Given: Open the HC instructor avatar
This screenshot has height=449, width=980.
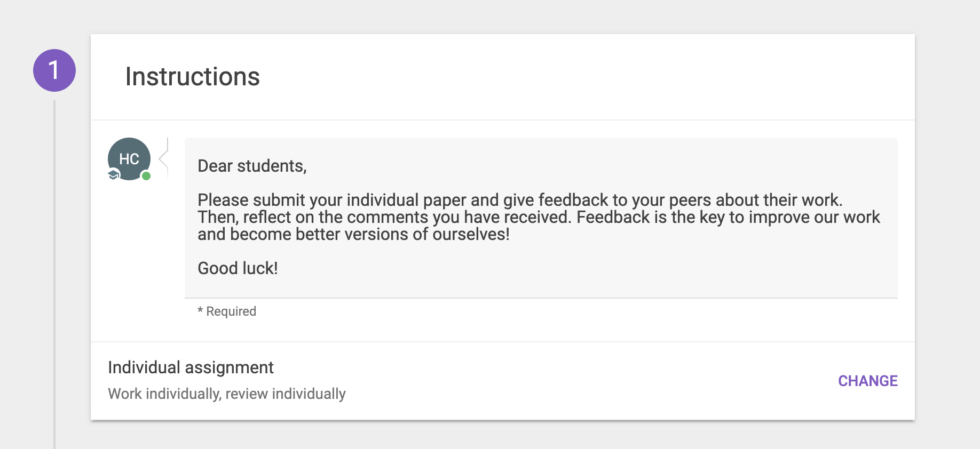Looking at the screenshot, I should tap(129, 159).
